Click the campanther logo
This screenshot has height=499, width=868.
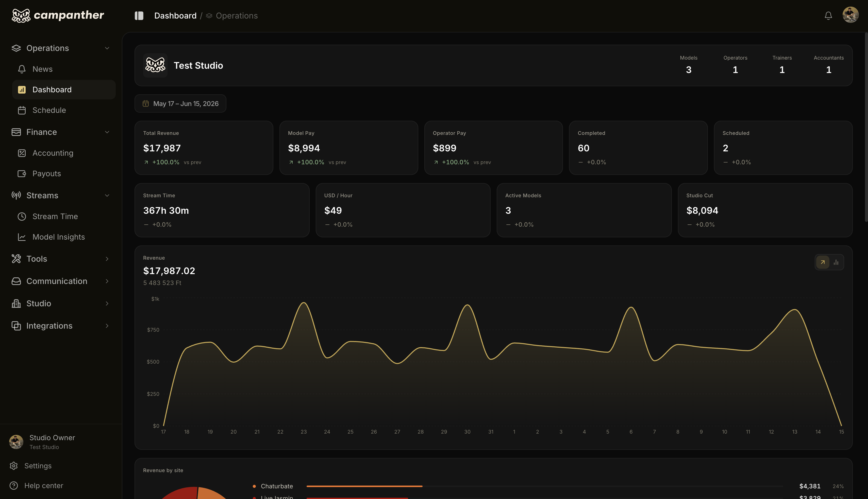coord(58,15)
